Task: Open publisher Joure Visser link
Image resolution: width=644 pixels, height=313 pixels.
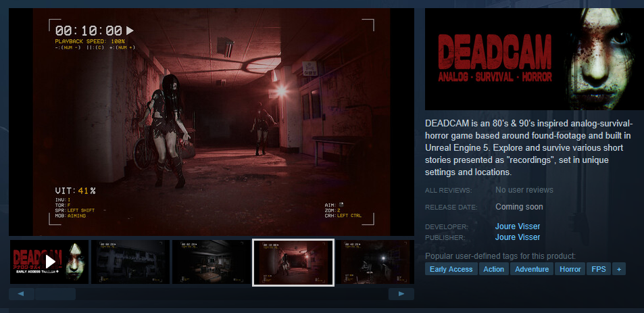Action: pyautogui.click(x=518, y=237)
